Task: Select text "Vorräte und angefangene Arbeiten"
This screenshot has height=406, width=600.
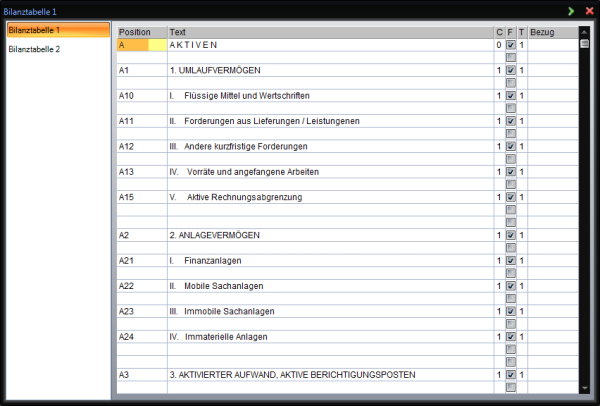Action: 253,172
